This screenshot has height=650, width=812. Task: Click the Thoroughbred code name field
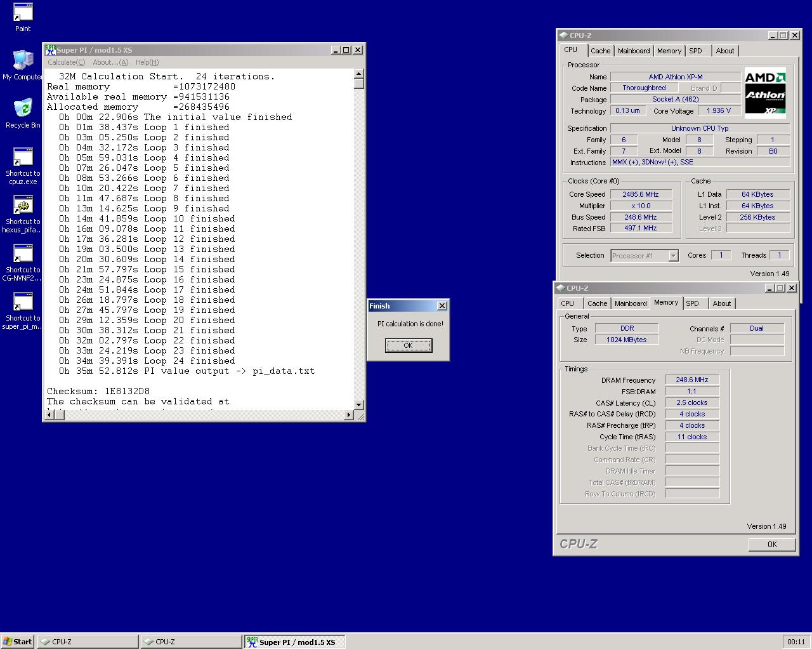click(644, 88)
